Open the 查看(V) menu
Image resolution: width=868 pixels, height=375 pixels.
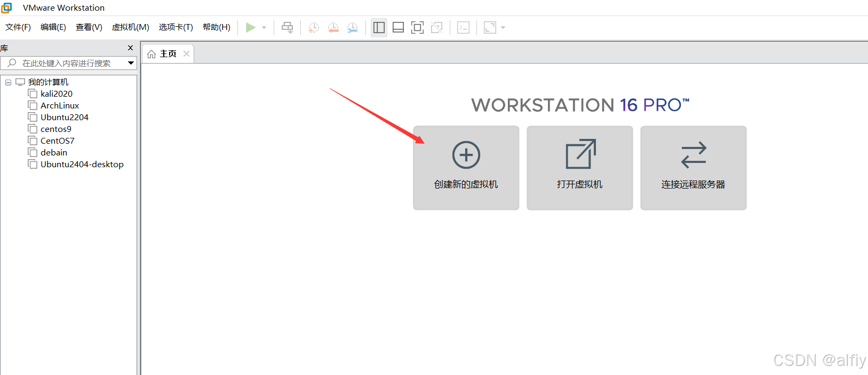[89, 27]
